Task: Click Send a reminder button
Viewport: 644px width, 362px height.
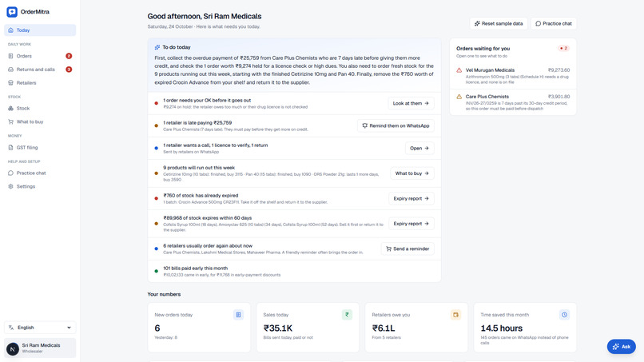Action: coord(407,249)
